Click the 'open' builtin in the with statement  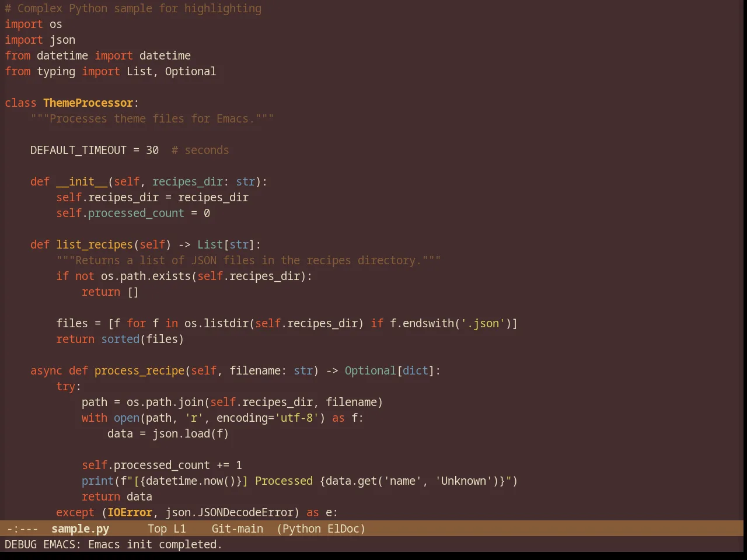coord(127,418)
